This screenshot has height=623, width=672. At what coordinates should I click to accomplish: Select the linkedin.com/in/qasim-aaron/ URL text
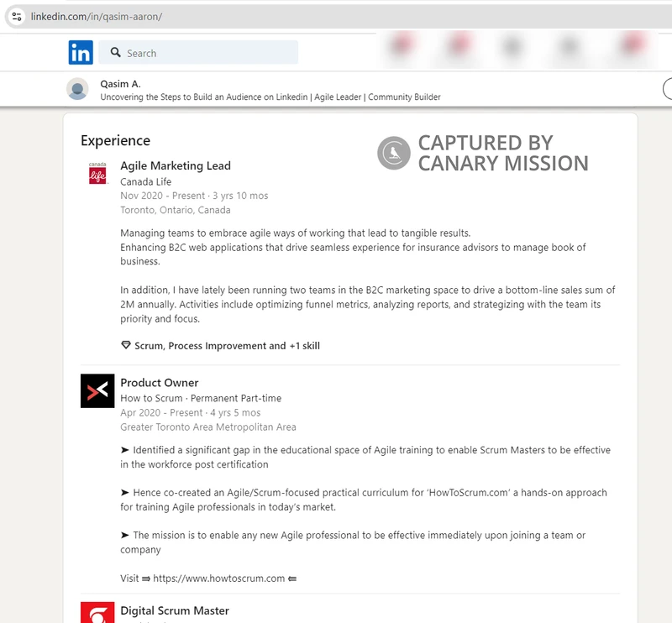[97, 17]
